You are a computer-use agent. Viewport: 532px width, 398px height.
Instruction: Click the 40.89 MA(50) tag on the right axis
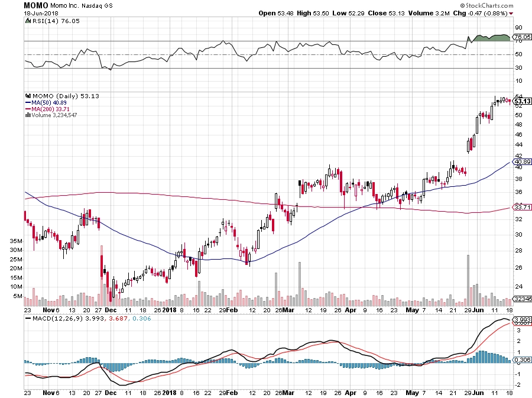tap(523, 162)
